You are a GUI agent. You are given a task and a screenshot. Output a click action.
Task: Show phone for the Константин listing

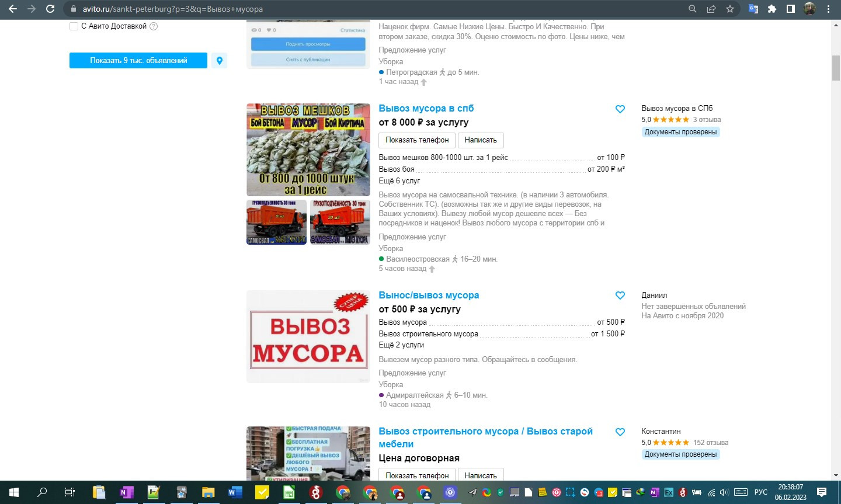(417, 475)
